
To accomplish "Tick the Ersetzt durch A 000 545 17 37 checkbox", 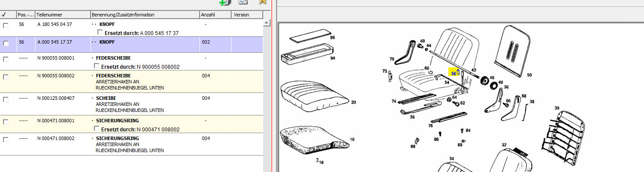I will 100,32.
